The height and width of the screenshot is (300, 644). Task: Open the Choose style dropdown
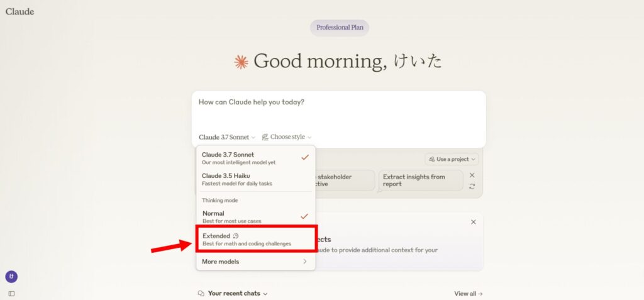[x=287, y=137]
